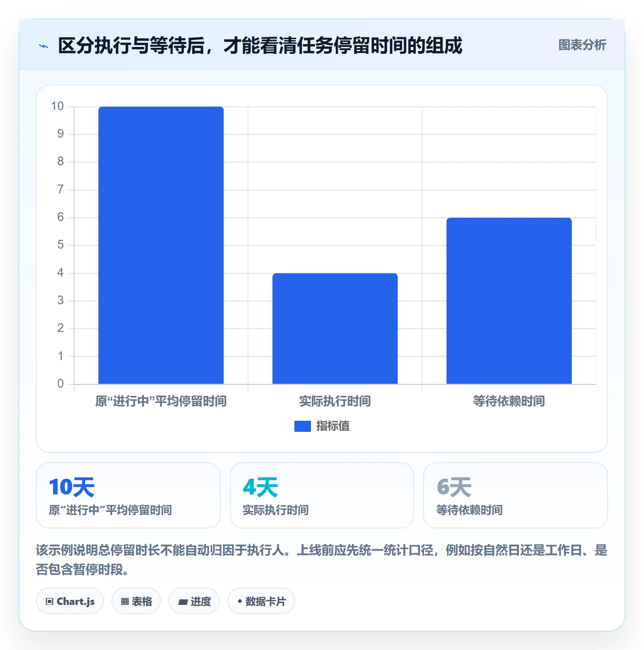Screen dimensions: 644x650
Task: Click the caption 等待依赖时间 under 6天
Action: 469,510
